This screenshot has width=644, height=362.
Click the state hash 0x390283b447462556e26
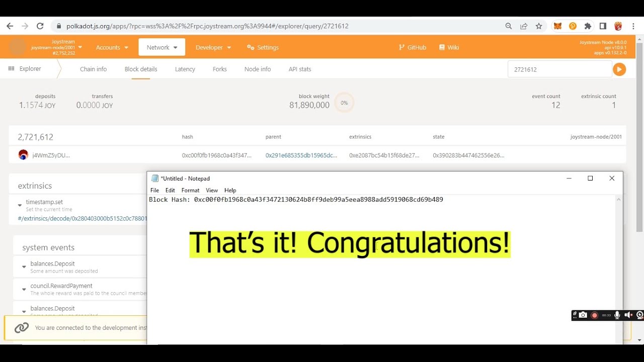(468, 155)
